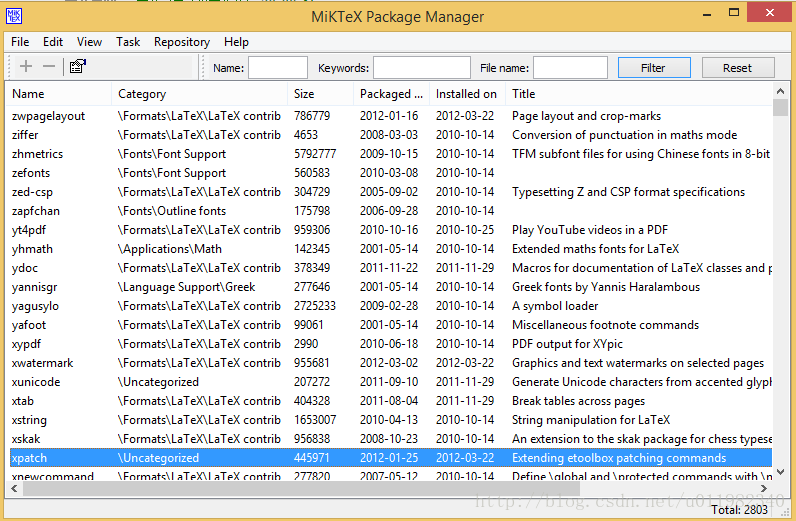
Task: Focus the File name input field
Action: [x=570, y=68]
